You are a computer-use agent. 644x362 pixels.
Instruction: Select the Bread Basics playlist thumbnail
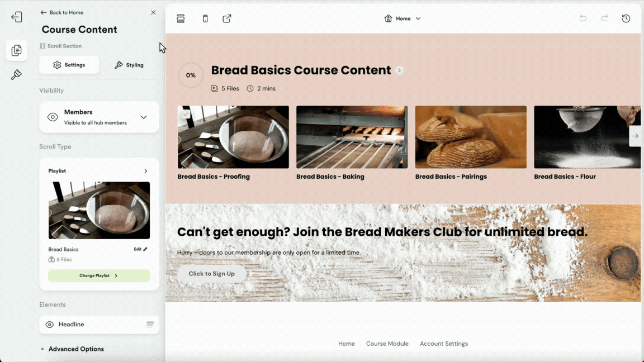tap(99, 209)
